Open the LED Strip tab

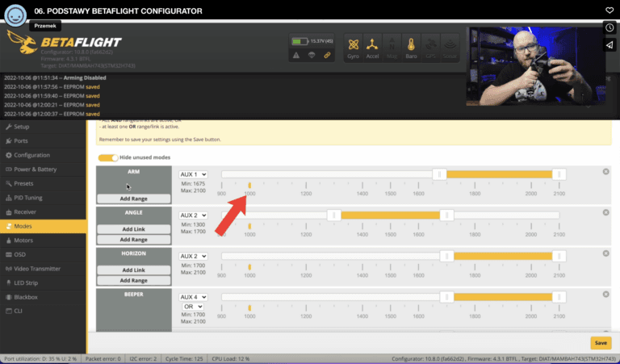pyautogui.click(x=43, y=283)
